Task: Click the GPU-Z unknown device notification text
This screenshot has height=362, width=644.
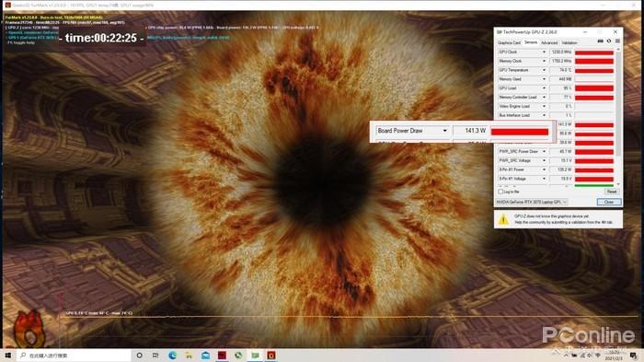Action: pos(563,219)
